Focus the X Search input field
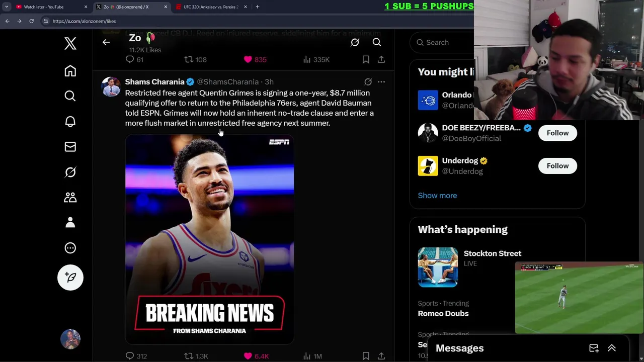644x362 pixels. (443, 42)
